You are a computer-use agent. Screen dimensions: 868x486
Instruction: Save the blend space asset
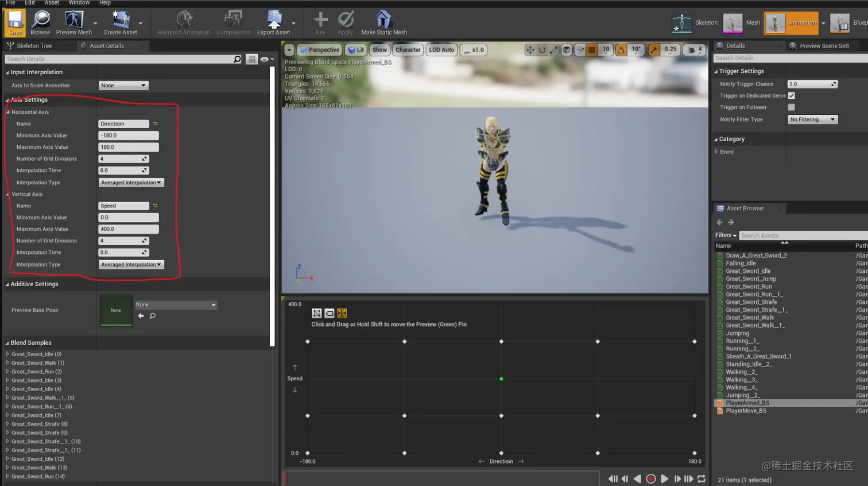[15, 23]
